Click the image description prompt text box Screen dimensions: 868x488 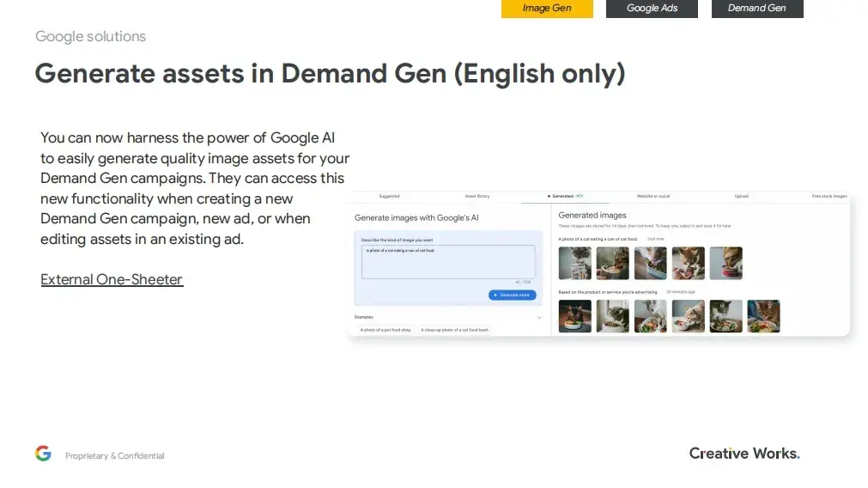pyautogui.click(x=448, y=262)
